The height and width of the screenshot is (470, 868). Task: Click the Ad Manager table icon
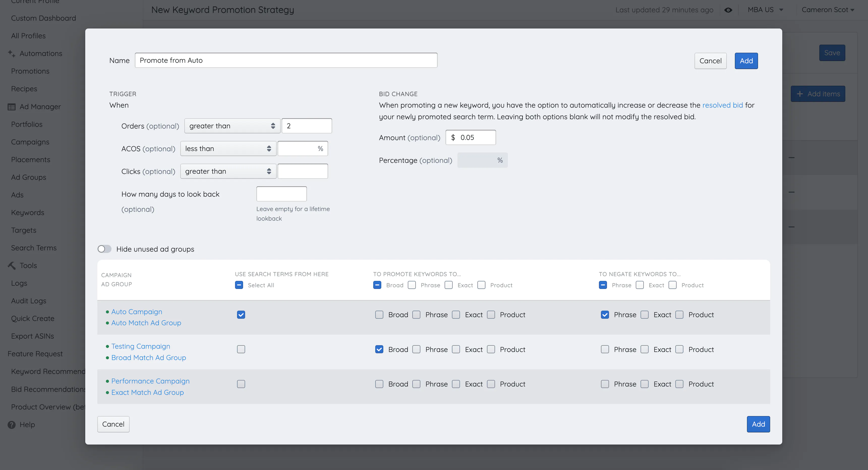[x=11, y=107]
